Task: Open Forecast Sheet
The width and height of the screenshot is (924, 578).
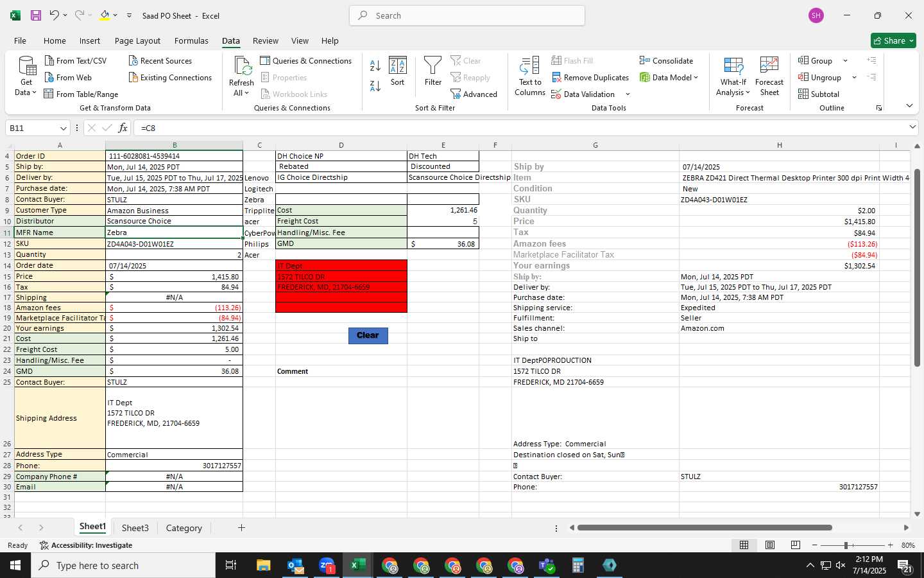Action: (x=769, y=76)
